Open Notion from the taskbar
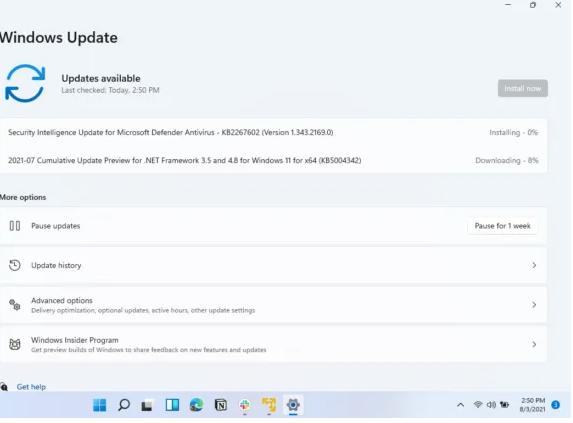 221,405
